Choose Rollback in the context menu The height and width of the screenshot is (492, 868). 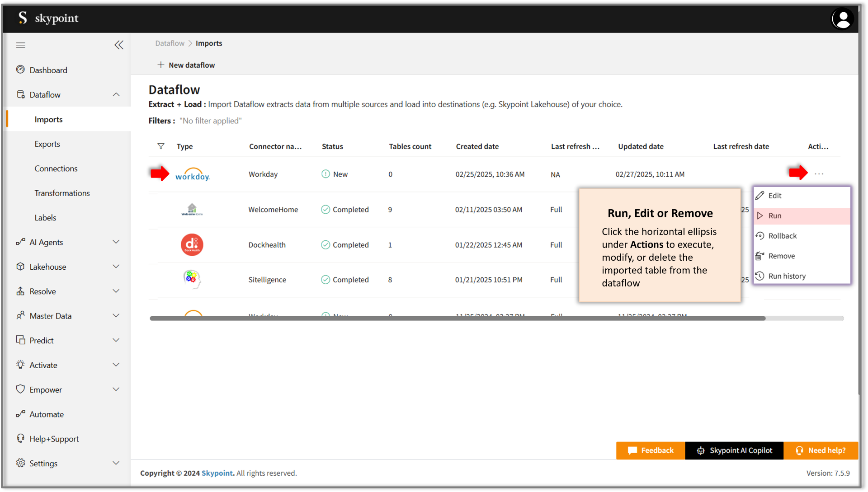(782, 236)
